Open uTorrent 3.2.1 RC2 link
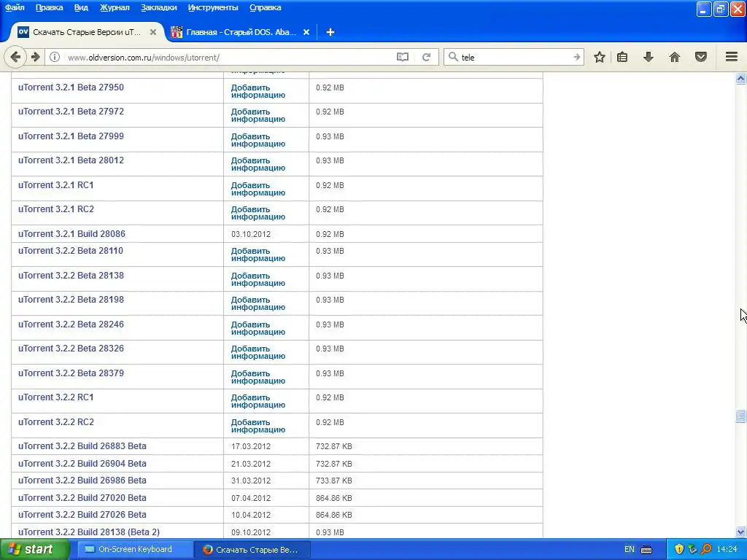Screen dimensions: 747x560 (x=56, y=209)
